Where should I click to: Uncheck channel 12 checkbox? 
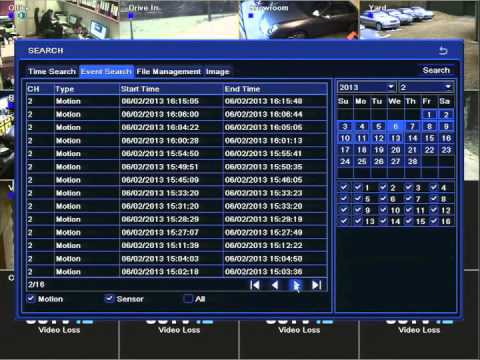[x=434, y=210]
